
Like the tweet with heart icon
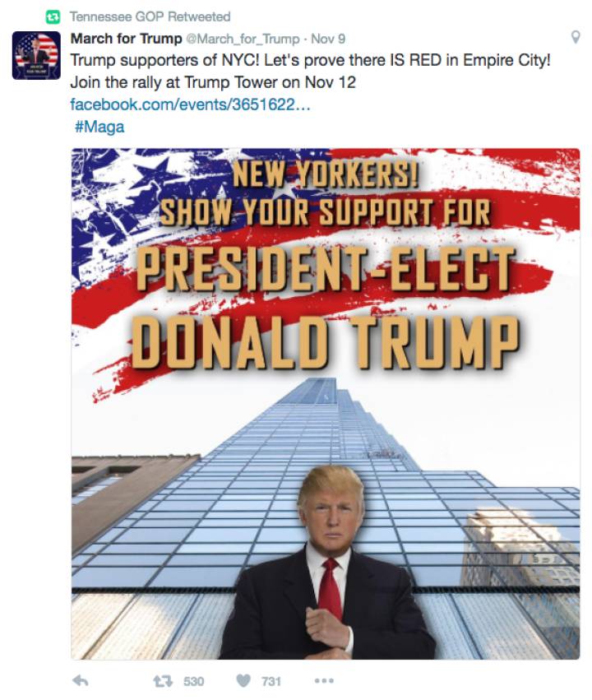[x=243, y=681]
